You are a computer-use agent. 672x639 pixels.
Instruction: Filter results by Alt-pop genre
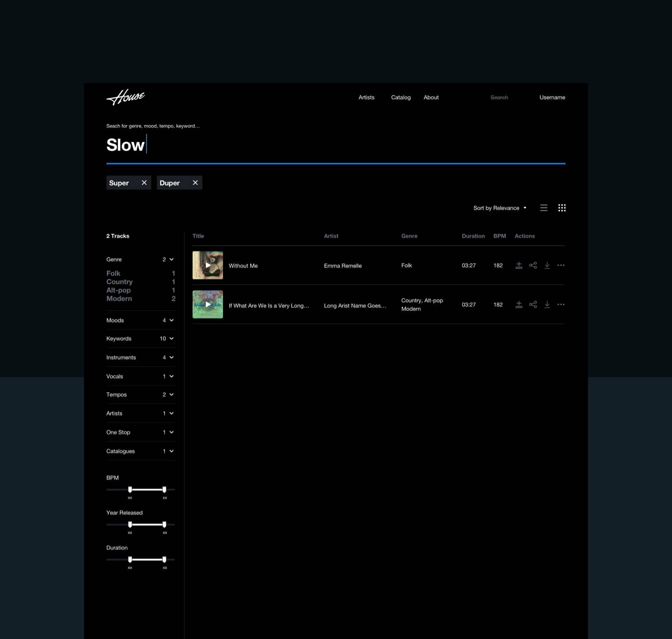tap(119, 290)
